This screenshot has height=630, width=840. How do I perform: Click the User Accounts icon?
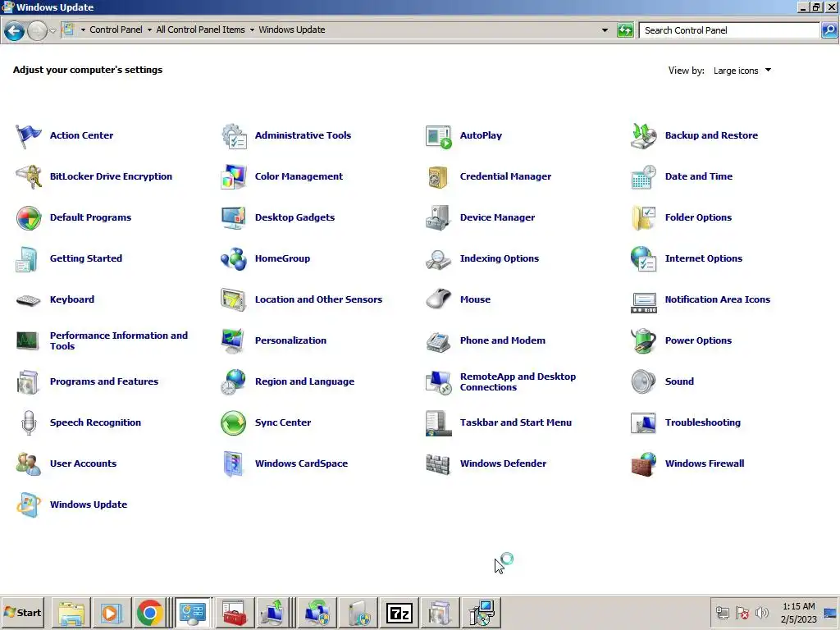(29, 464)
